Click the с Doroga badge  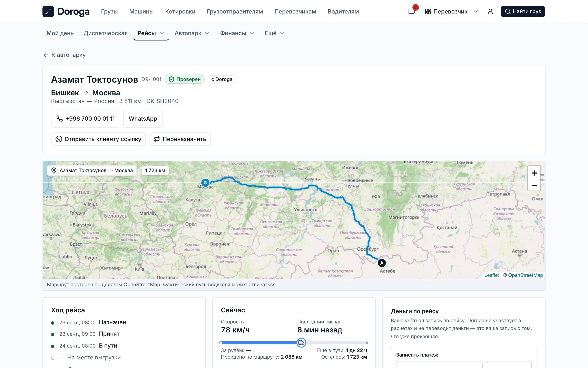coord(222,79)
